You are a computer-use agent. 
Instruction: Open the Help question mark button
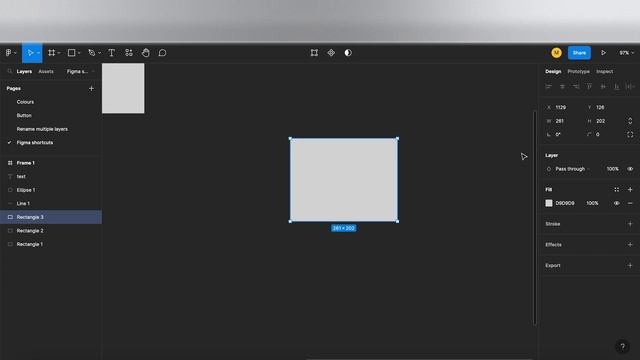[x=622, y=347]
